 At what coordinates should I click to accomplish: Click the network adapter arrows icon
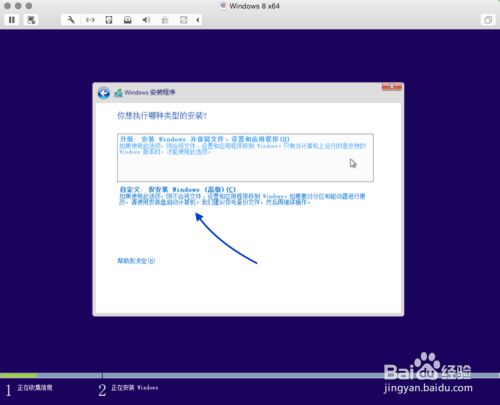(x=90, y=20)
